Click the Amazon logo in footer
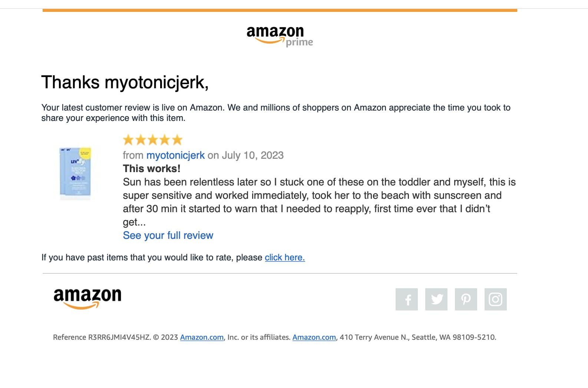This screenshot has height=388, width=588. pyautogui.click(x=87, y=298)
